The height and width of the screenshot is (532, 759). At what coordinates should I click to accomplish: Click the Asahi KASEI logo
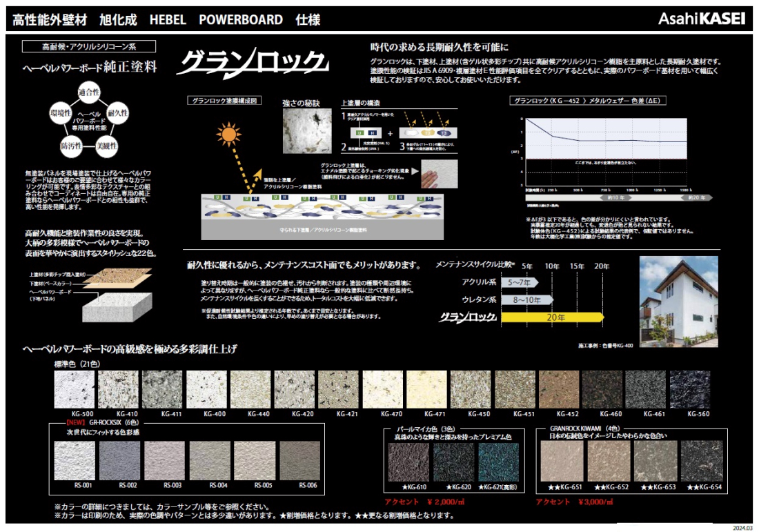(x=702, y=19)
